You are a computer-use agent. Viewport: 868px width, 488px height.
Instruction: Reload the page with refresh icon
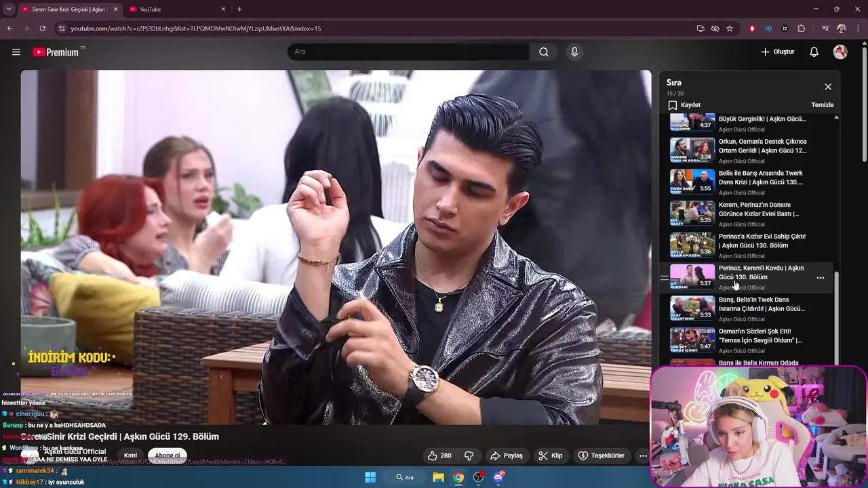click(x=42, y=28)
